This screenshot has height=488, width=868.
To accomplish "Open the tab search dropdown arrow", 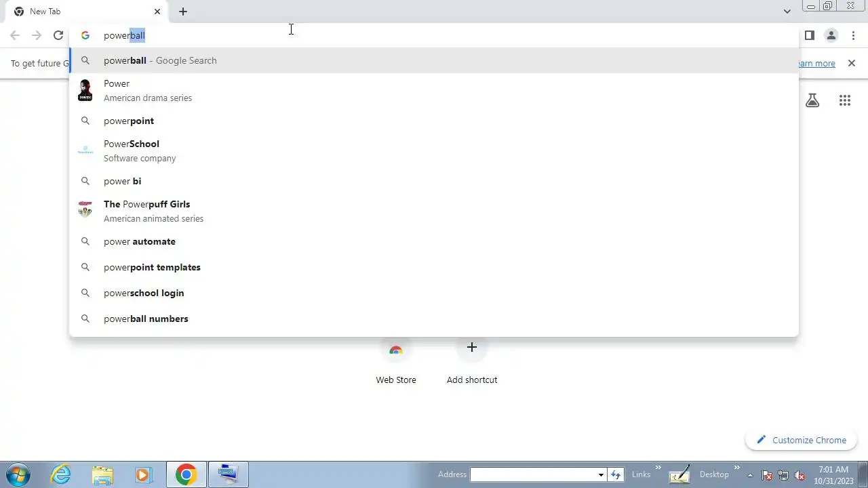I will (787, 12).
